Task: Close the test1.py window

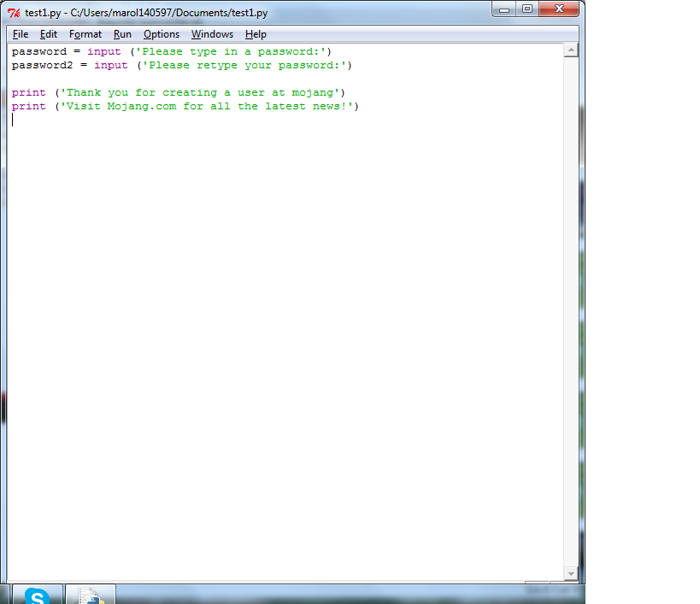Action: tap(559, 9)
